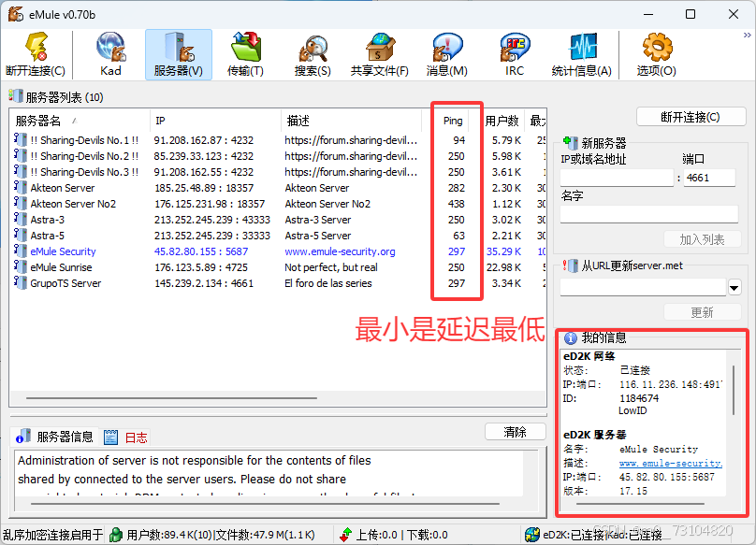Viewport: 756px width, 545px height.
Task: Click the "Not perfect, but real" description
Action: click(331, 267)
